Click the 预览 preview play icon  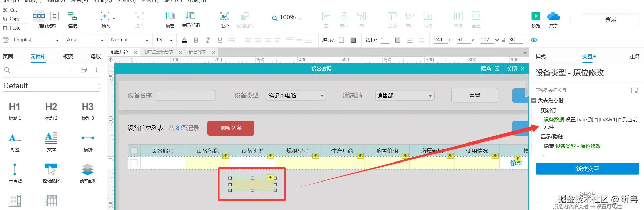[x=536, y=16]
